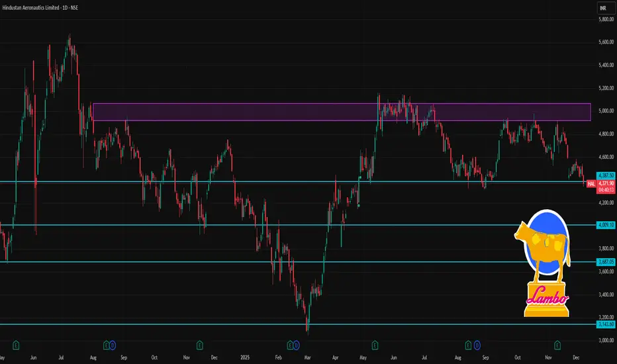Click the 5,800.00 price axis label
Image resolution: width=617 pixels, height=364 pixels.
tap(606, 19)
